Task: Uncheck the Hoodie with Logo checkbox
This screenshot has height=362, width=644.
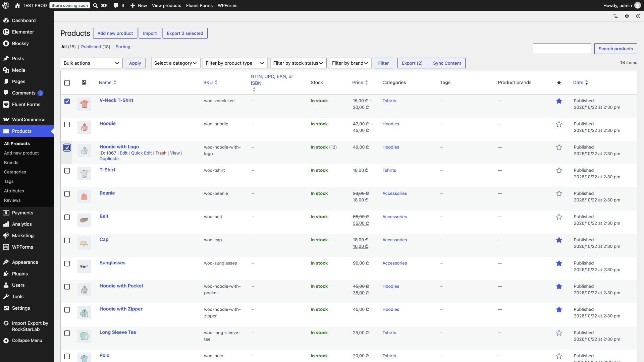Action: click(x=67, y=147)
